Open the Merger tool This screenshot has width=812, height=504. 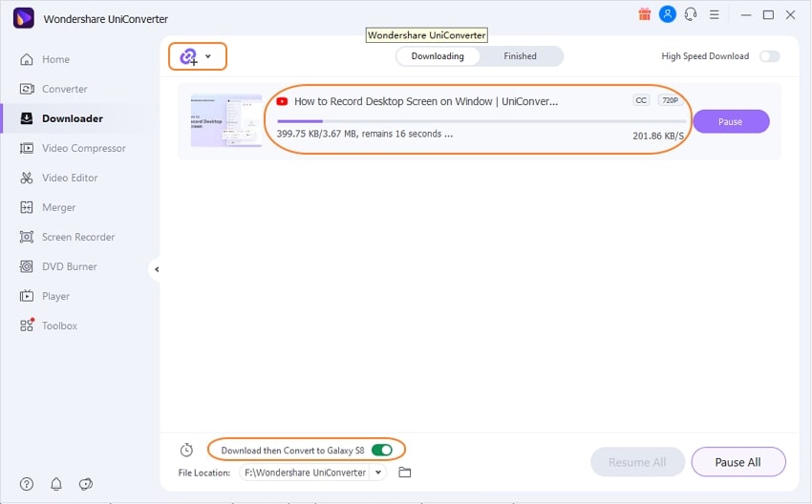tap(58, 207)
